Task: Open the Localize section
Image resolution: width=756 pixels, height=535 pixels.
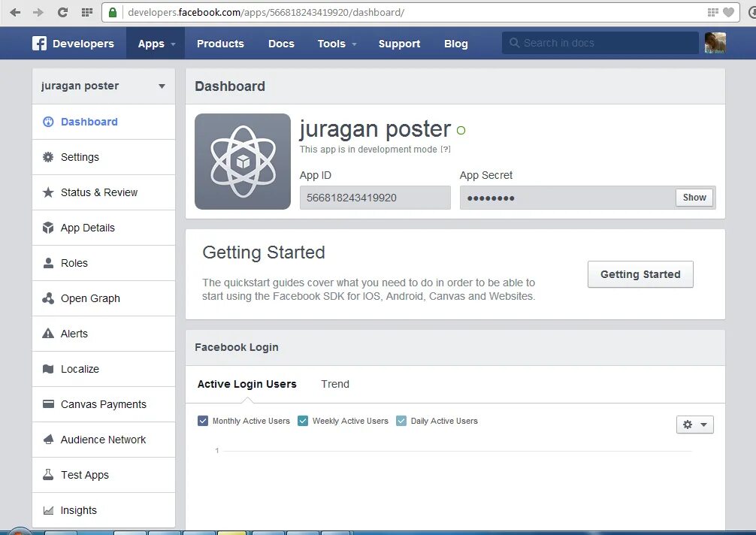Action: coord(104,369)
